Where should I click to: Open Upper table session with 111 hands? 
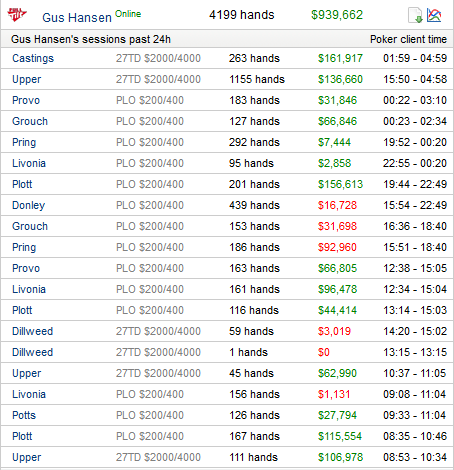point(27,457)
